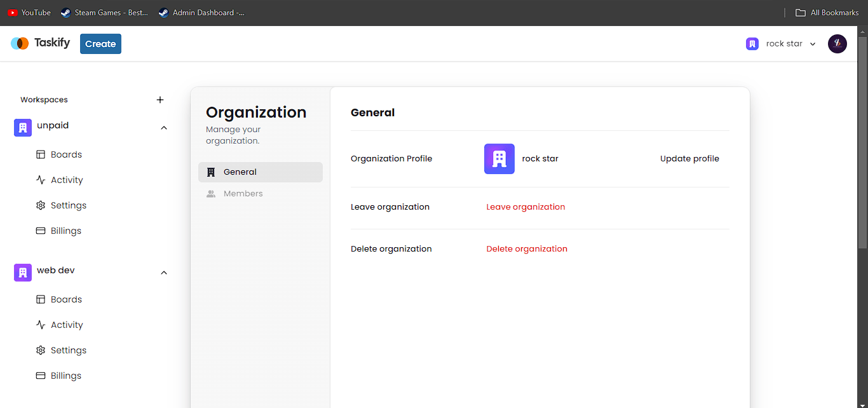This screenshot has width=868, height=408.
Task: Click the black Delete organization label
Action: tap(391, 248)
